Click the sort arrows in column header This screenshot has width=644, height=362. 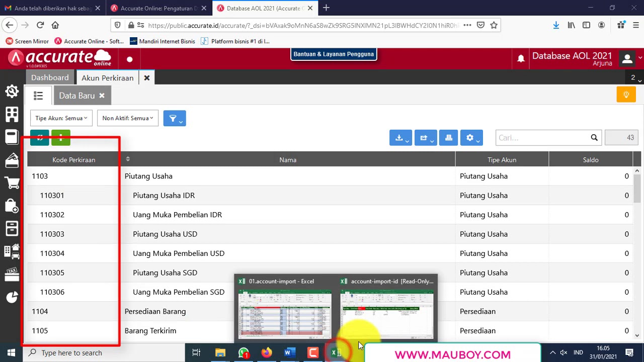click(x=128, y=159)
